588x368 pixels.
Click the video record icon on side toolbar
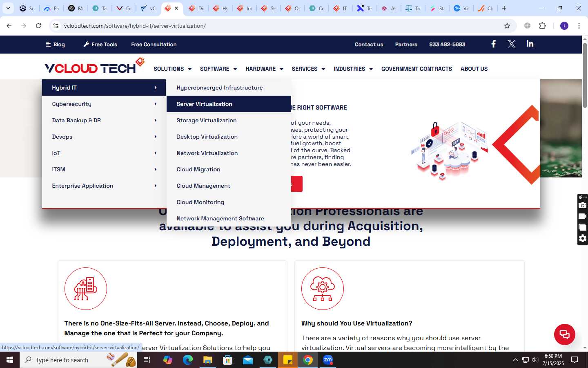click(583, 216)
